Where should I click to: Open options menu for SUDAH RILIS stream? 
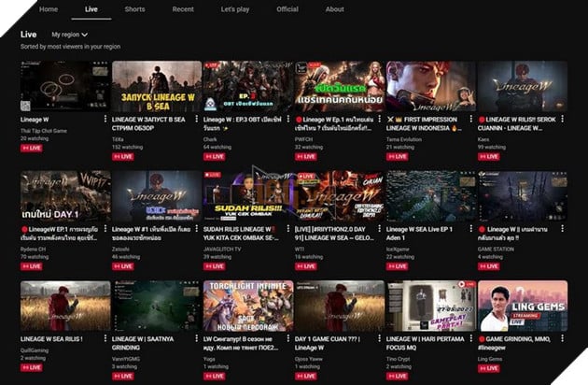pos(288,229)
